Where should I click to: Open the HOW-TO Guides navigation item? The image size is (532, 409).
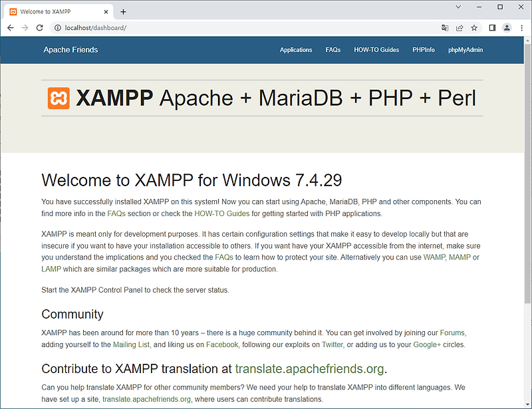click(x=376, y=49)
